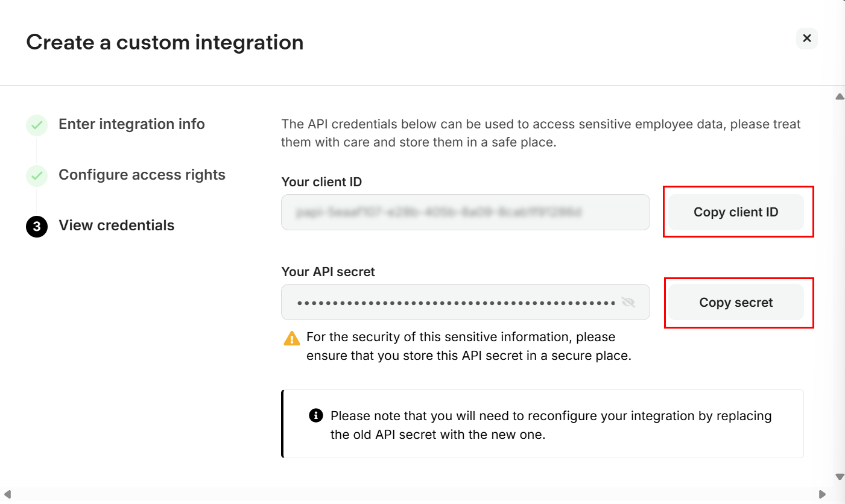Image resolution: width=845 pixels, height=504 pixels.
Task: Click the green checkmark beside Enter integration info
Action: click(x=37, y=125)
